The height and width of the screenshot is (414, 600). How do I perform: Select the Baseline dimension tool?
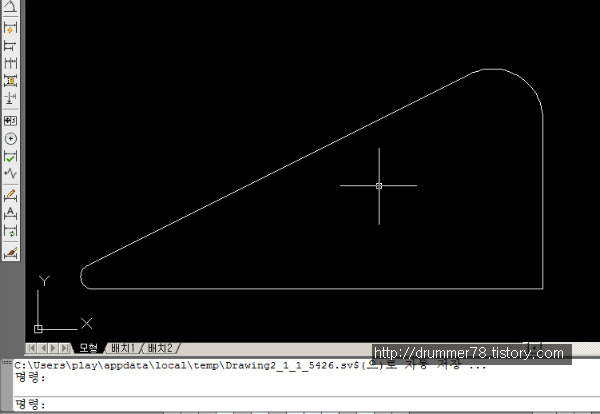pyautogui.click(x=10, y=46)
